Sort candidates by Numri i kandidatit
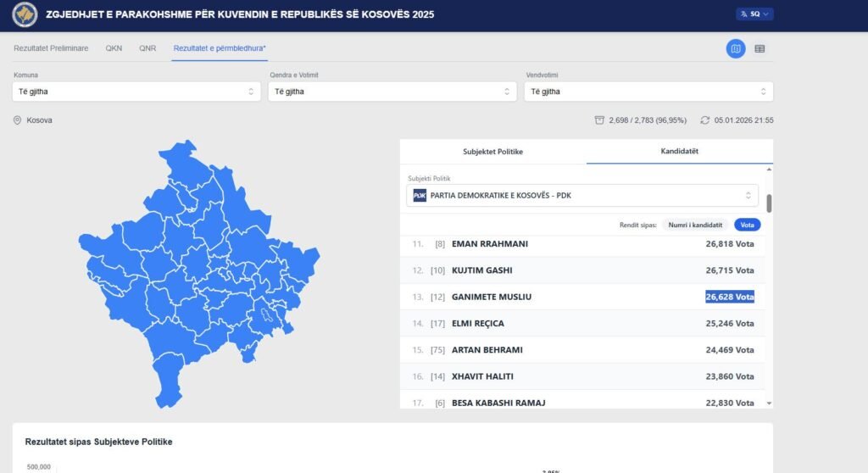This screenshot has width=868, height=473. tap(695, 225)
